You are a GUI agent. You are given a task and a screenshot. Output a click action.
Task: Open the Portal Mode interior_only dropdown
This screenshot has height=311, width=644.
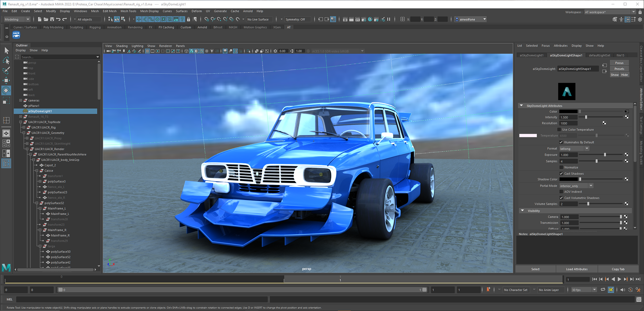click(x=576, y=186)
